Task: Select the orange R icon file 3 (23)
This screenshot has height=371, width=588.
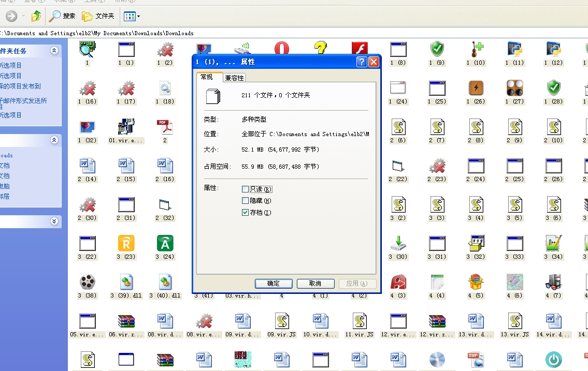Action: (126, 244)
